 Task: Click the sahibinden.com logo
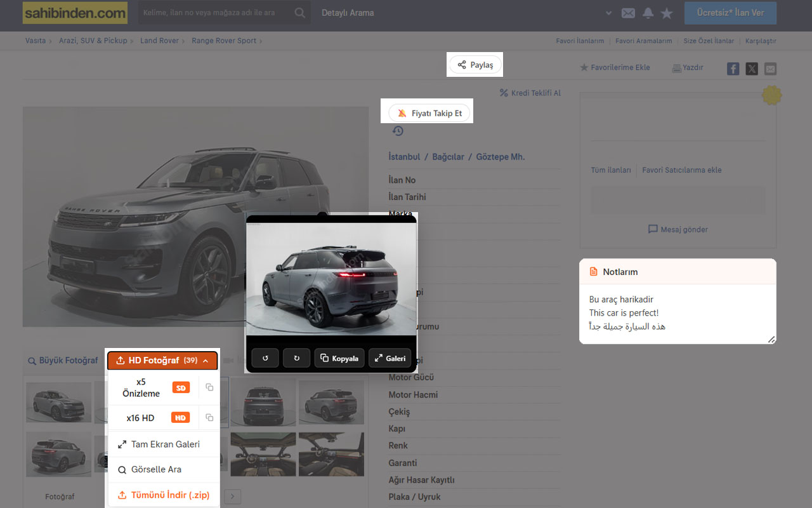click(75, 13)
